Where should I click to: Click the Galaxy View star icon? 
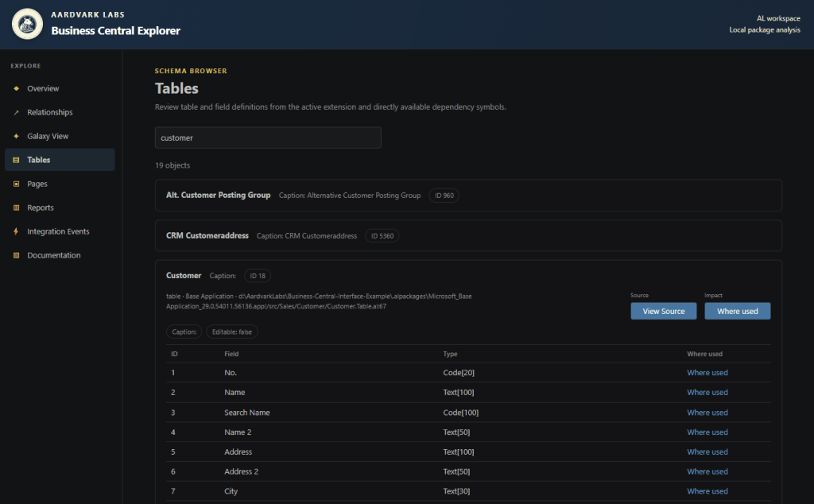[x=16, y=136]
